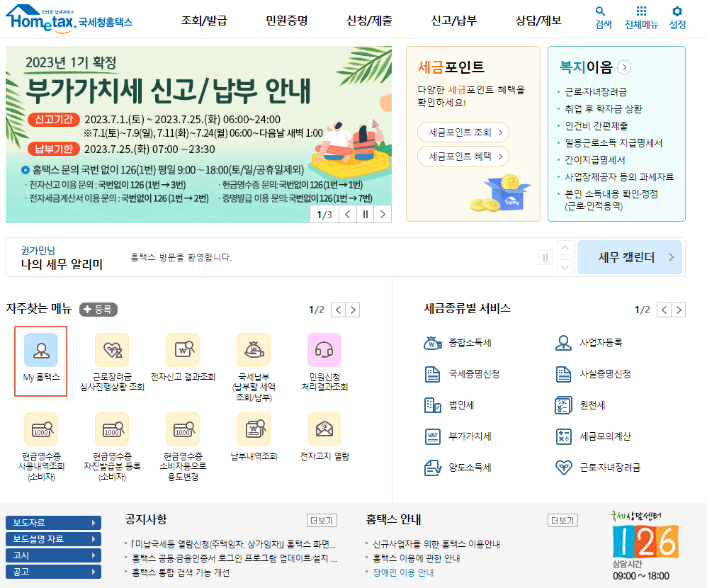Open 취업 후 학자금 상환 link
707x588 pixels.
coord(604,108)
